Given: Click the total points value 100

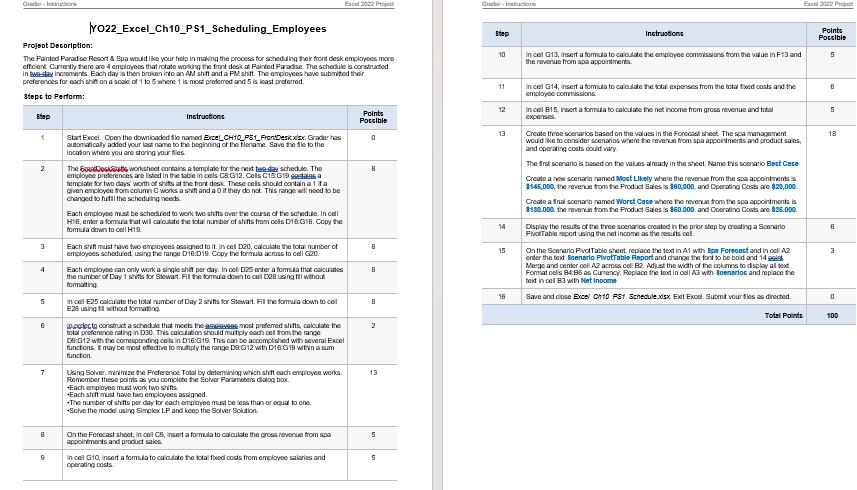Looking at the screenshot, I should (832, 316).
